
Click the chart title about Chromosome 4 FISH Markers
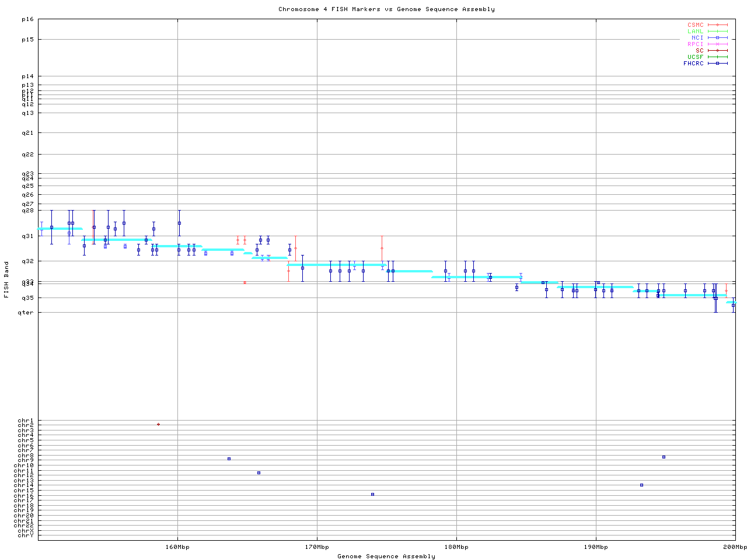(386, 9)
